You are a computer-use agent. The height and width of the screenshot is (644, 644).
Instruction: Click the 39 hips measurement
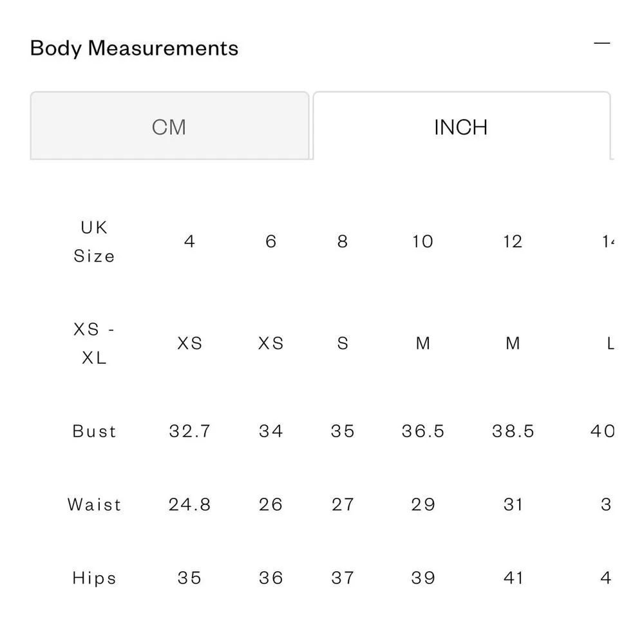pos(423,578)
